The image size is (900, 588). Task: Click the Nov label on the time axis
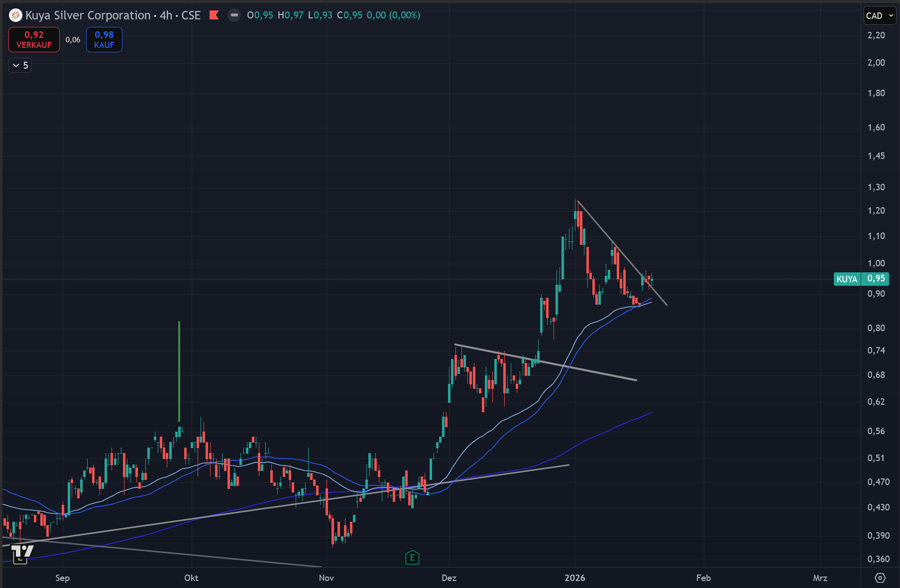tap(326, 578)
